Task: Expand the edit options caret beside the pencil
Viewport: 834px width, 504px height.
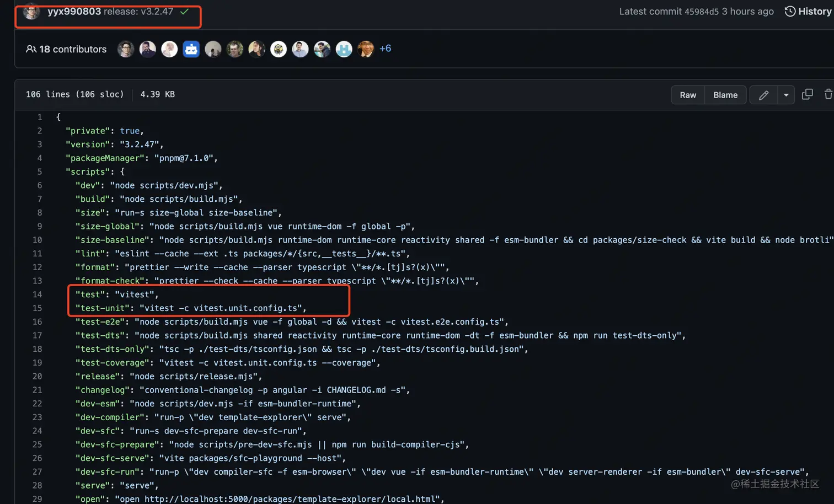Action: (786, 95)
